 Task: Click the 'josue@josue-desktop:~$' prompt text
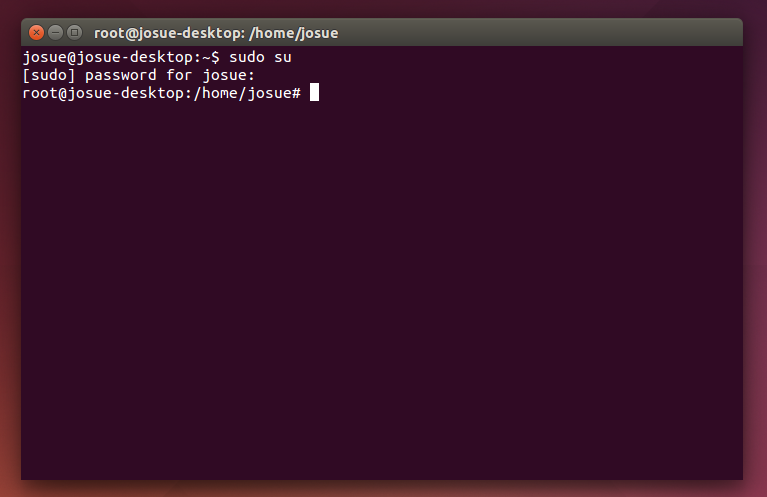(x=121, y=57)
